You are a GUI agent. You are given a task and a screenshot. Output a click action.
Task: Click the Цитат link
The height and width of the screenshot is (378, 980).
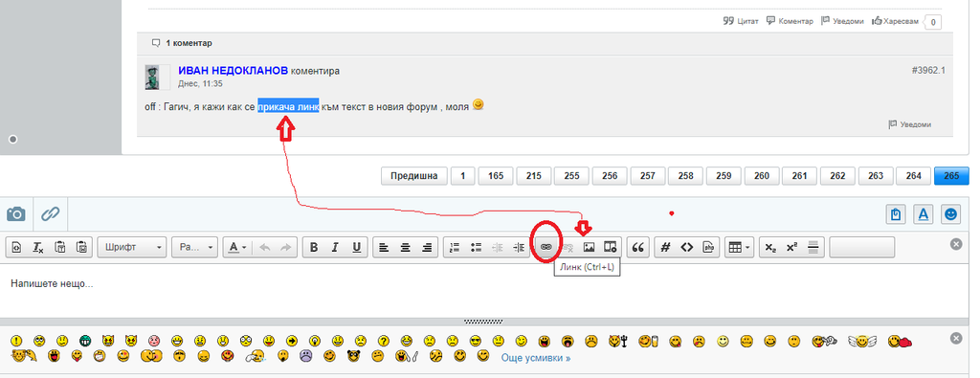pyautogui.click(x=741, y=21)
